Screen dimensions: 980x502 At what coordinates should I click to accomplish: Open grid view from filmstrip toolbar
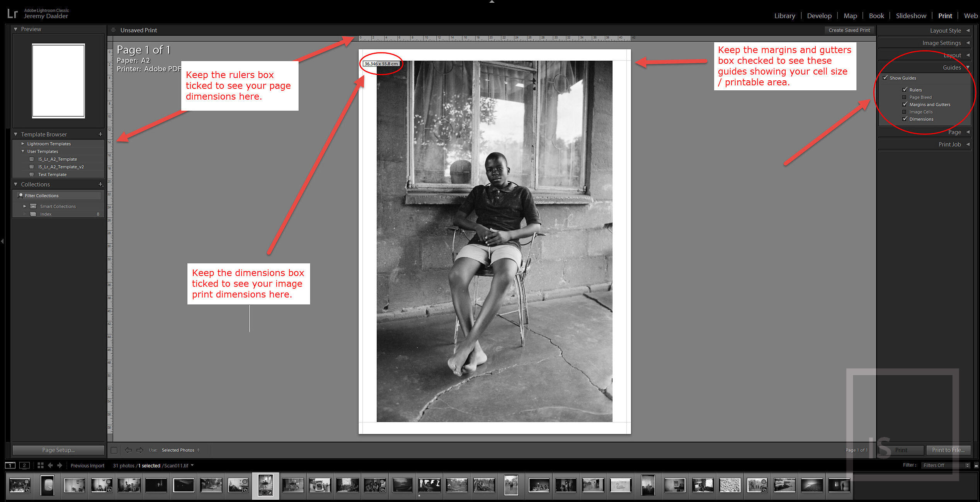(41, 465)
